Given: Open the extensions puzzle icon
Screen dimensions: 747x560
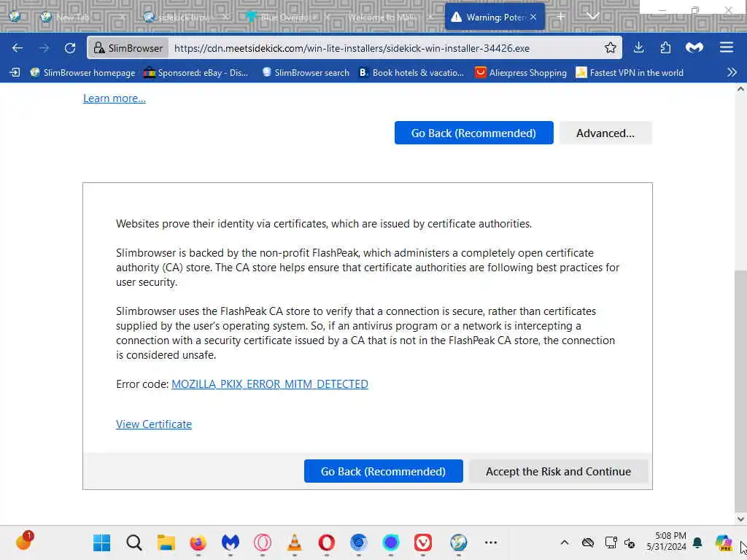Looking at the screenshot, I should [x=665, y=47].
